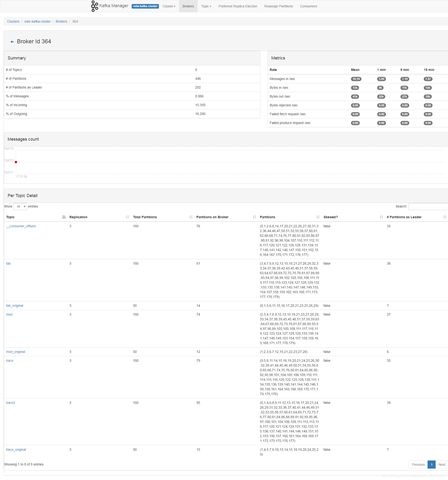Click Messages in /sec 5 min badge 7.19

click(404, 79)
